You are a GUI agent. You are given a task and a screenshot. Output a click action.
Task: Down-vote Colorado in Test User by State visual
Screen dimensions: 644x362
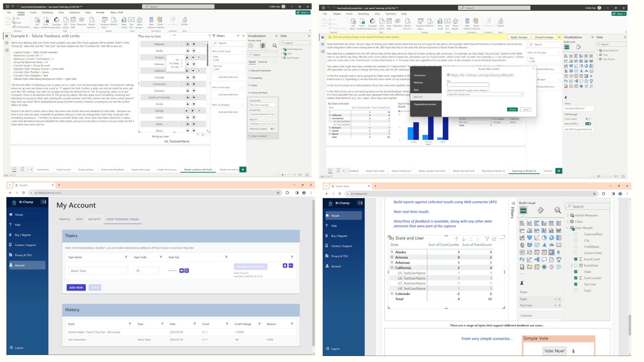pyautogui.click(x=194, y=77)
